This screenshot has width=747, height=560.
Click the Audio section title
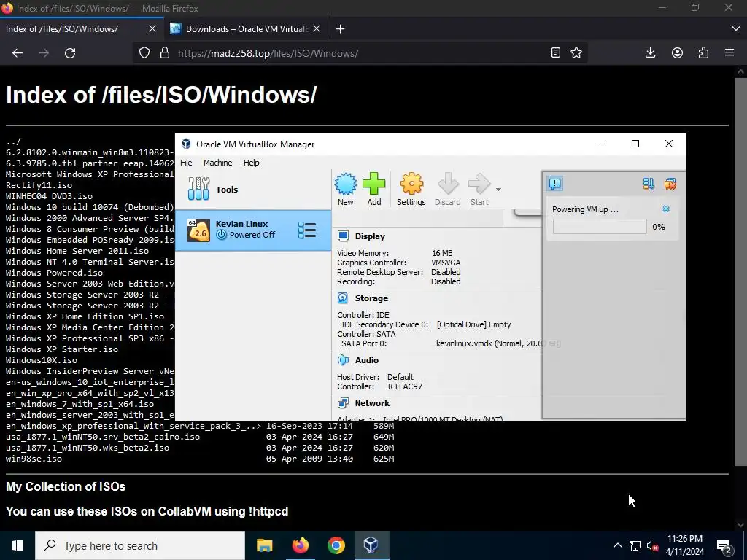tap(367, 360)
